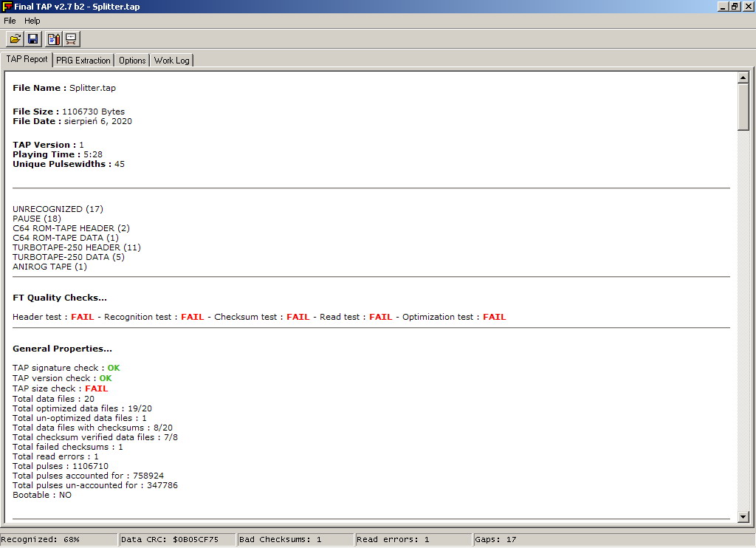This screenshot has width=756, height=548.
Task: Click the Bad Checksums status panel
Action: pyautogui.click(x=295, y=540)
